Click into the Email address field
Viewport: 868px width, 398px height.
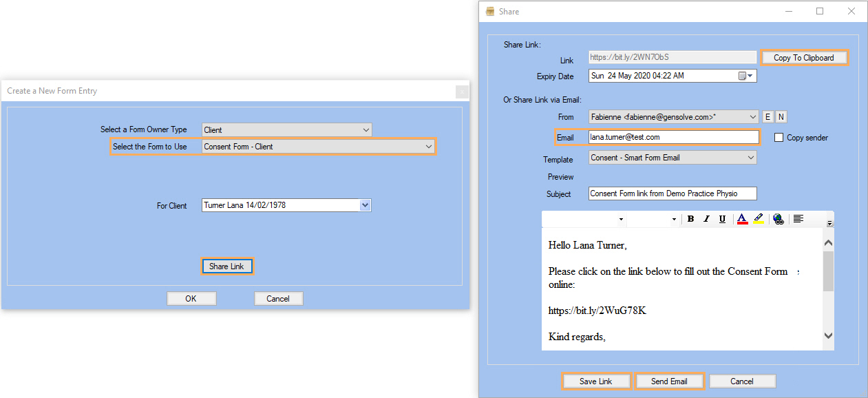coord(673,138)
